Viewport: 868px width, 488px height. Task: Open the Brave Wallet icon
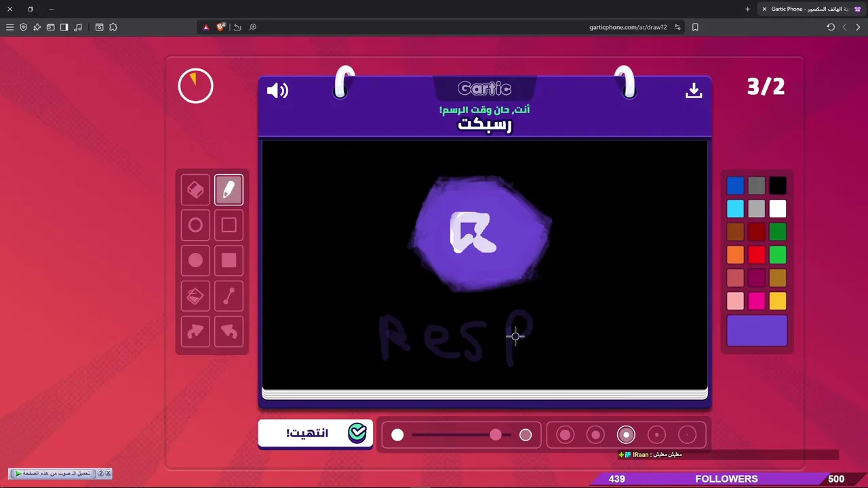click(x=50, y=27)
